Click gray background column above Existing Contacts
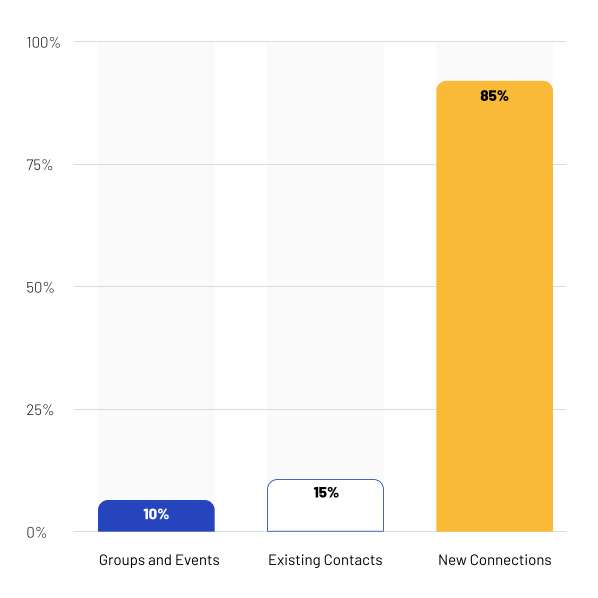598x598 pixels. tap(325, 259)
